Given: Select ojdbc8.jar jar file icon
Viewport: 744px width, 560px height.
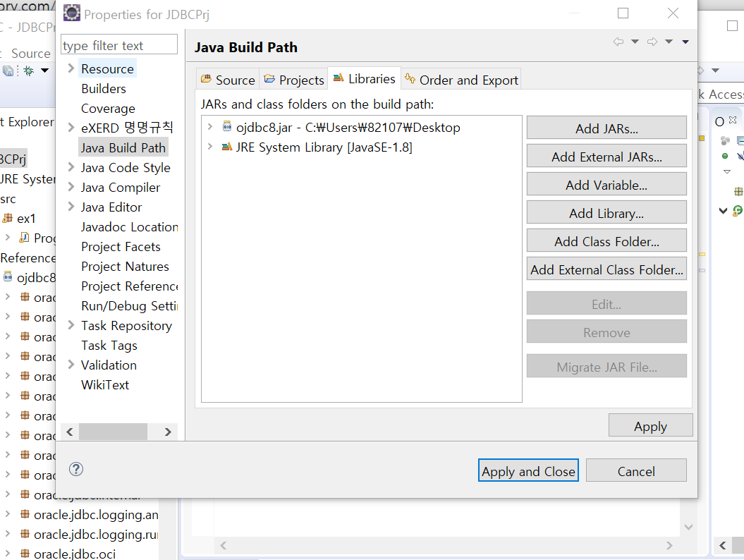Looking at the screenshot, I should coord(227,126).
